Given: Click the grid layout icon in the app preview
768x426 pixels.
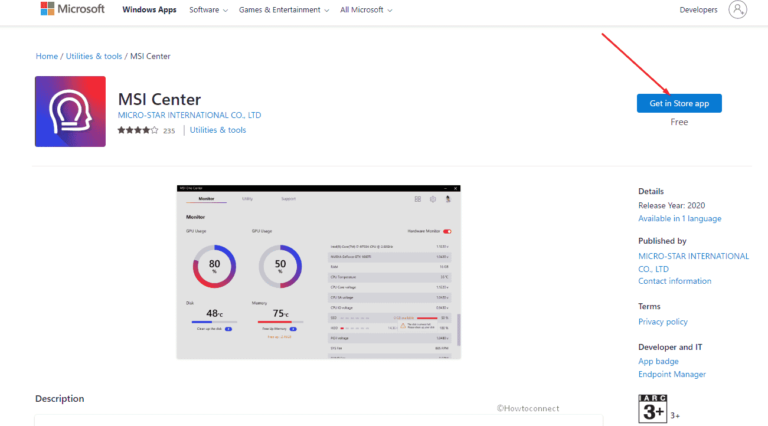Looking at the screenshot, I should tap(418, 199).
